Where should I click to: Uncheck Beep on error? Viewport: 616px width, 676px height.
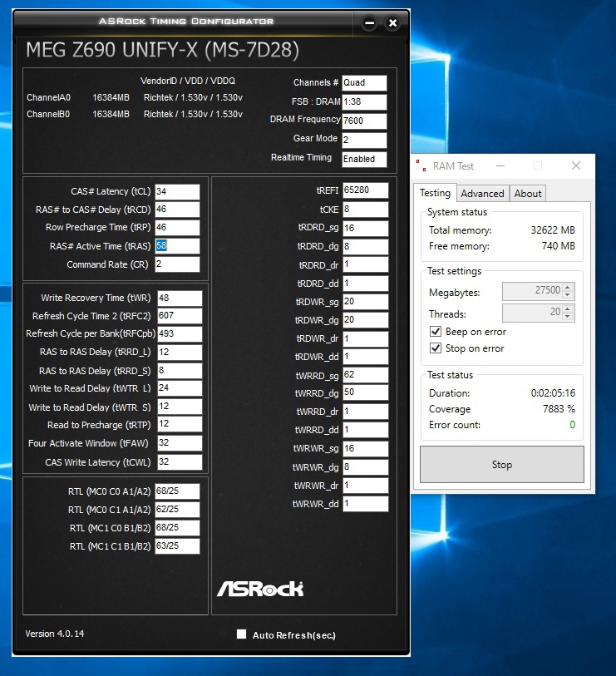436,332
